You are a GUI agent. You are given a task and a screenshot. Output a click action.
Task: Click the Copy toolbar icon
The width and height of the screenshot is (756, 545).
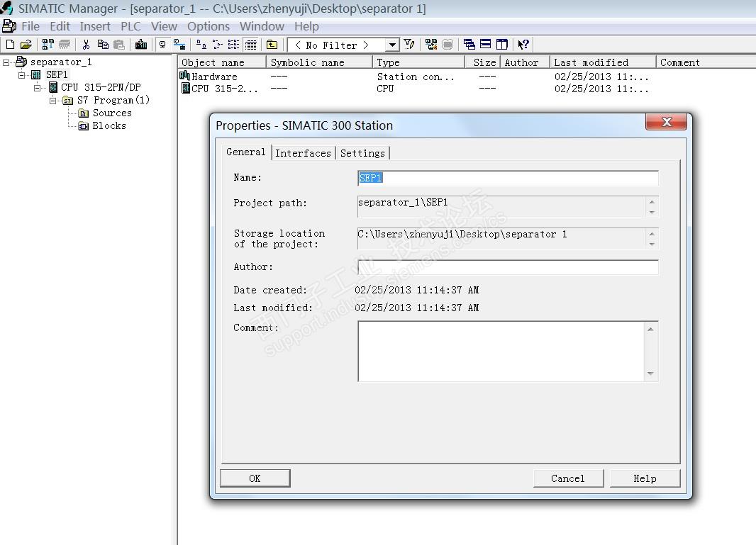103,45
